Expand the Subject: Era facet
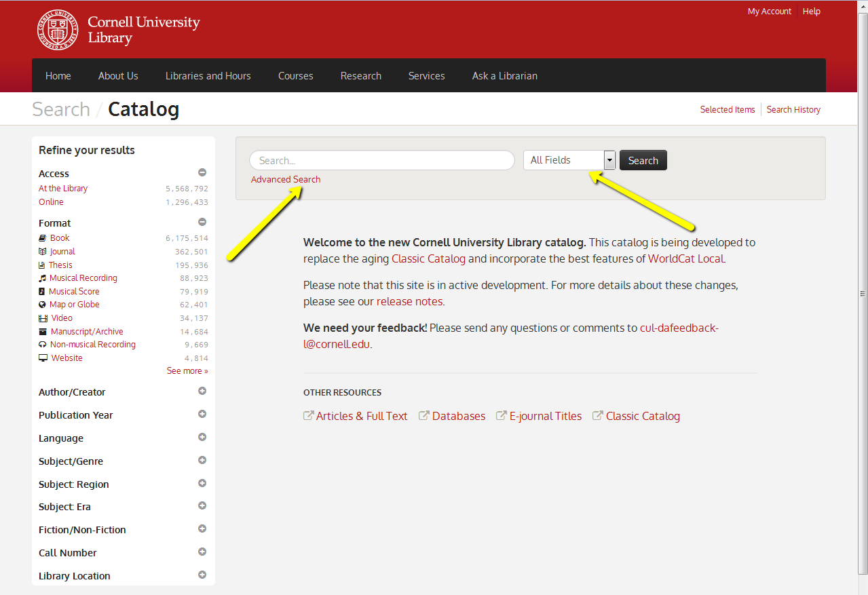This screenshot has width=868, height=595. (202, 505)
